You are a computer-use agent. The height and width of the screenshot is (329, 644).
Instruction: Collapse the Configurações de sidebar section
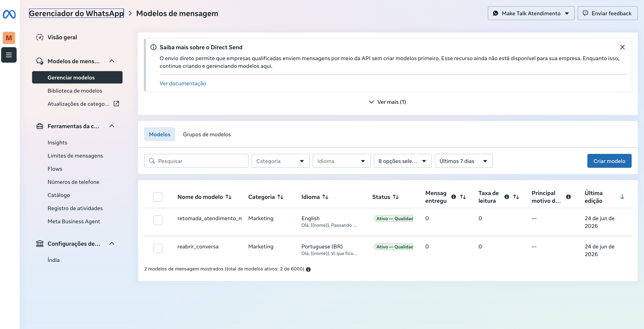coord(112,244)
